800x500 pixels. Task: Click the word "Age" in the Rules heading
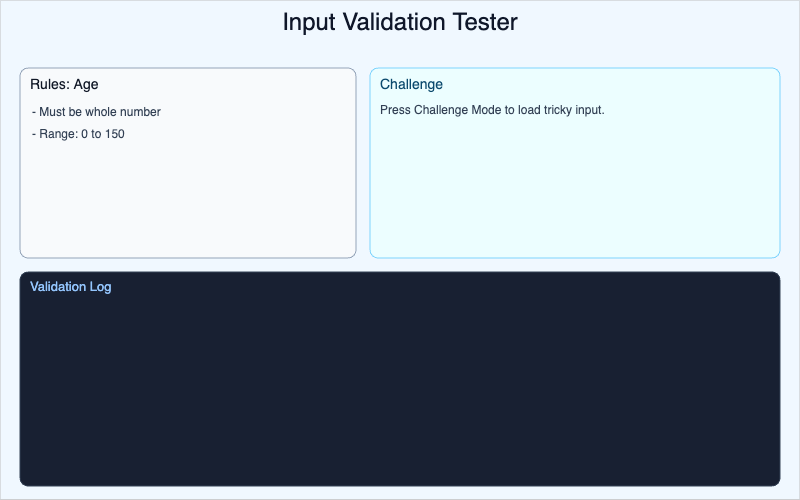pos(86,84)
